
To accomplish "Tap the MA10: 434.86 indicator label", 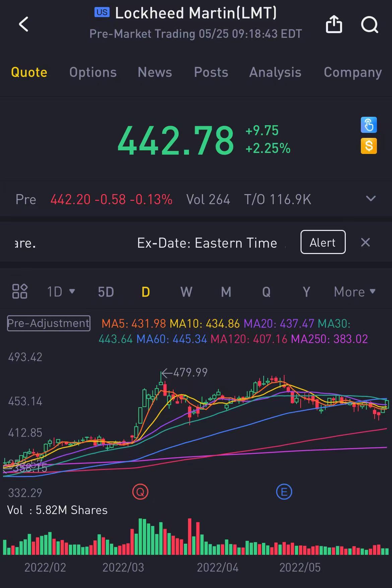I will coord(205,324).
